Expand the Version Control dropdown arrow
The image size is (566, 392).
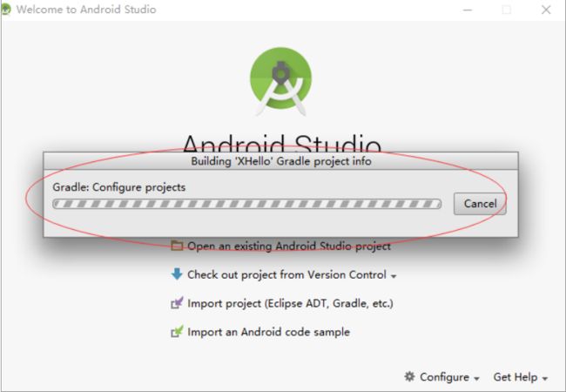pos(394,276)
